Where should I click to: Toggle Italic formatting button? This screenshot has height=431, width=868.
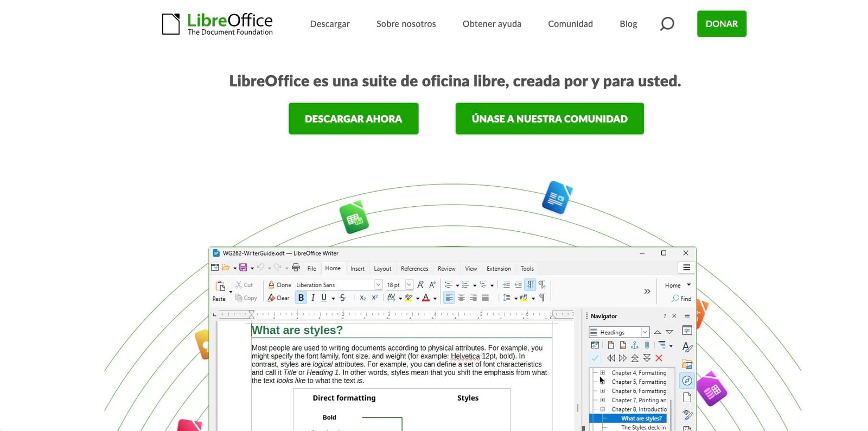tap(312, 297)
